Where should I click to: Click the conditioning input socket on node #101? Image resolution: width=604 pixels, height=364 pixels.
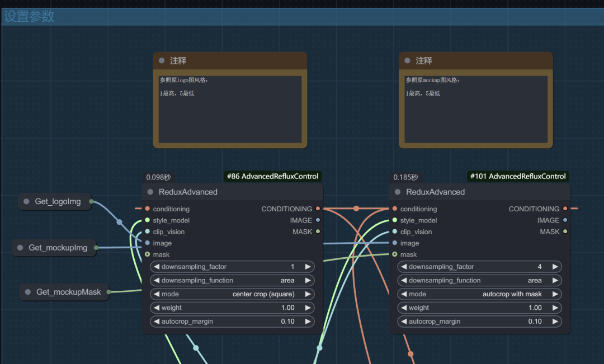[x=395, y=209]
